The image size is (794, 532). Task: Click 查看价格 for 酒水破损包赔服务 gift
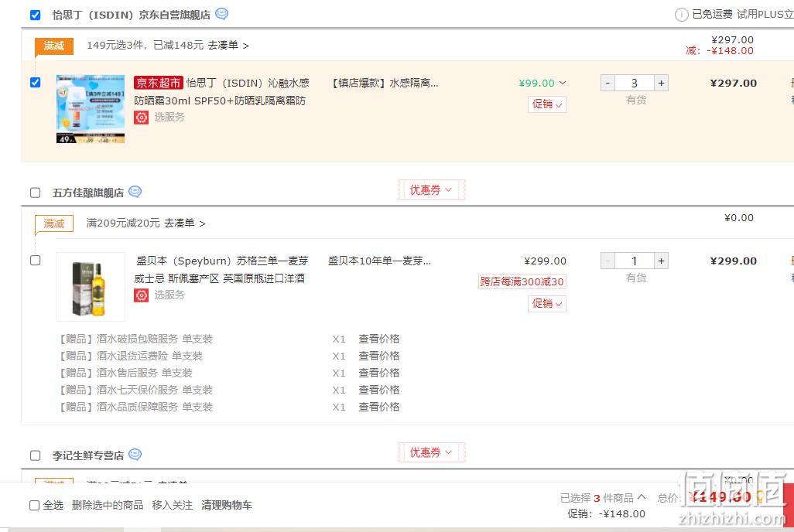(378, 339)
